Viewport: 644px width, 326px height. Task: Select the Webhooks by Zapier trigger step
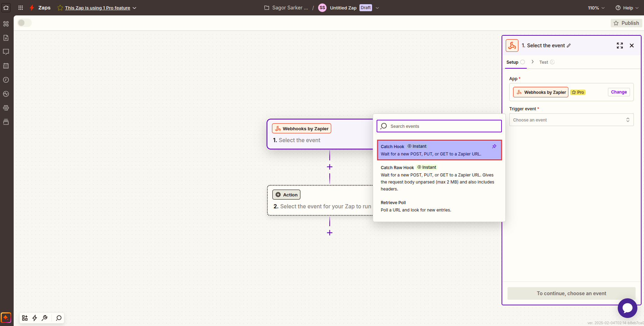coord(320,134)
